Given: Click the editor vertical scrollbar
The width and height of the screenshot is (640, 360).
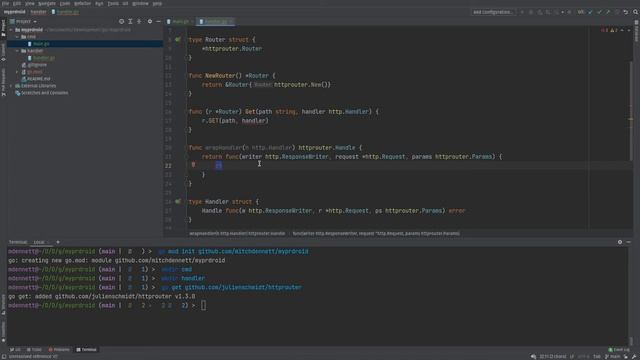Looking at the screenshot, I should [631, 110].
